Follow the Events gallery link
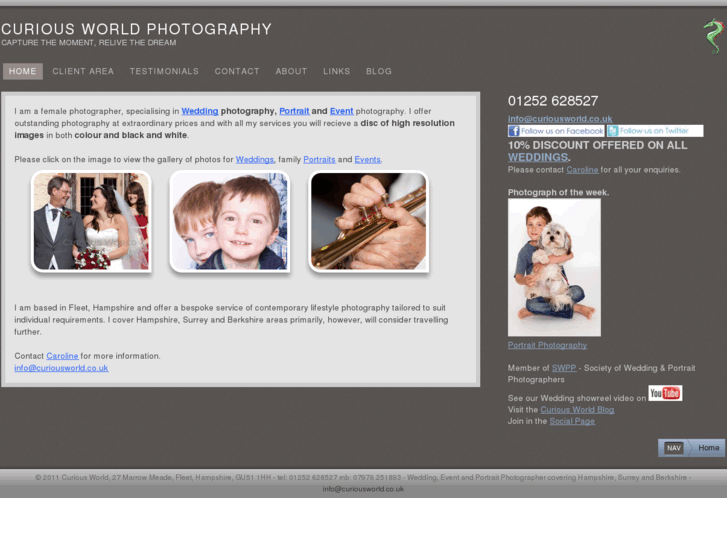Screen dimensions: 727x545 click(368, 160)
